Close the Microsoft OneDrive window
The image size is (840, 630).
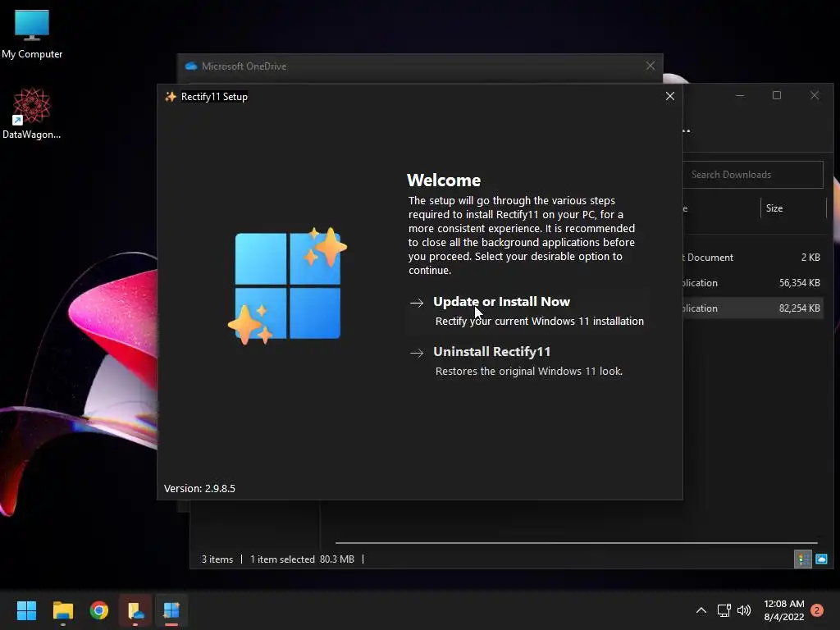650,66
